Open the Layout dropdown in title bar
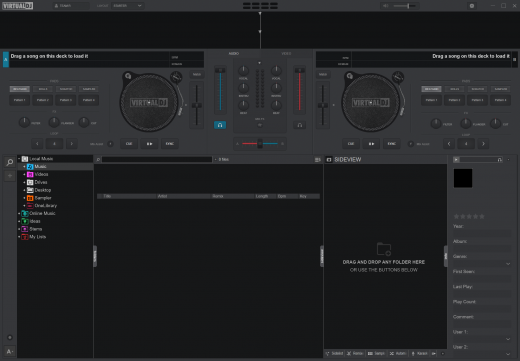The image size is (520, 361). pos(128,6)
